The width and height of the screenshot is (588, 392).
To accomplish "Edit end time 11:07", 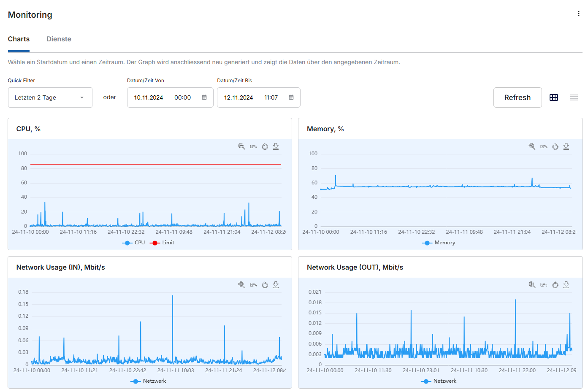I will (271, 97).
